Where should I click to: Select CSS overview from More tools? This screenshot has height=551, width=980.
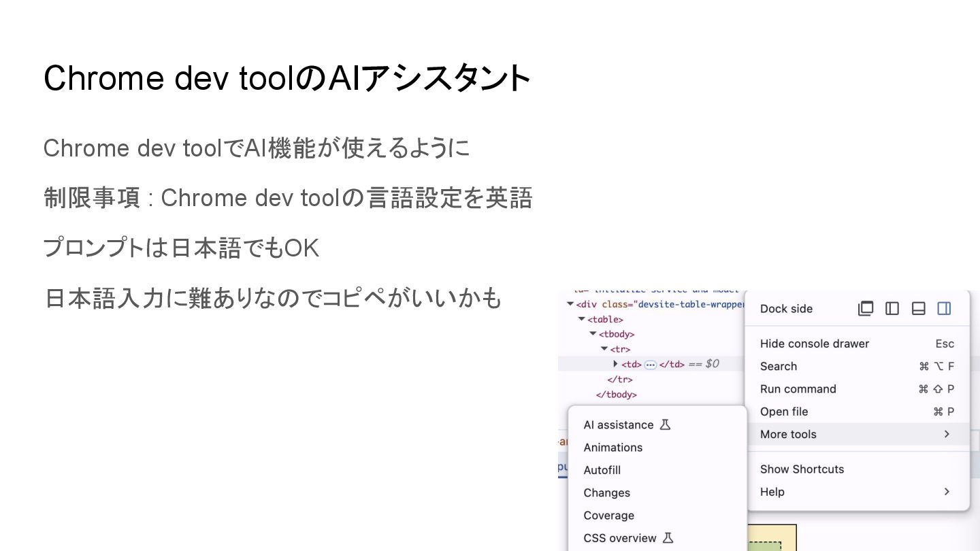pos(657,538)
